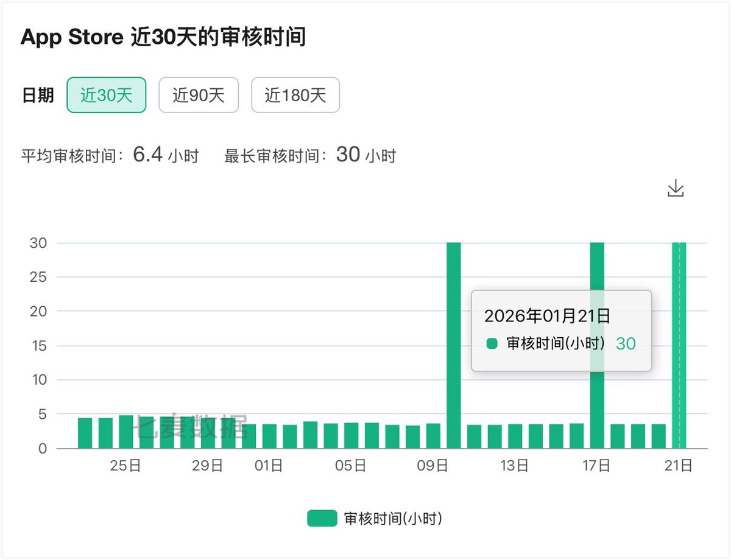Select the 近30天 date range
The width and height of the screenshot is (731, 560).
point(107,95)
